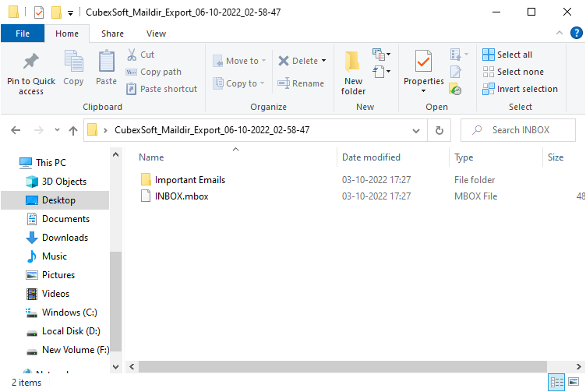
Task: Open the Copy to menu
Action: click(x=238, y=83)
